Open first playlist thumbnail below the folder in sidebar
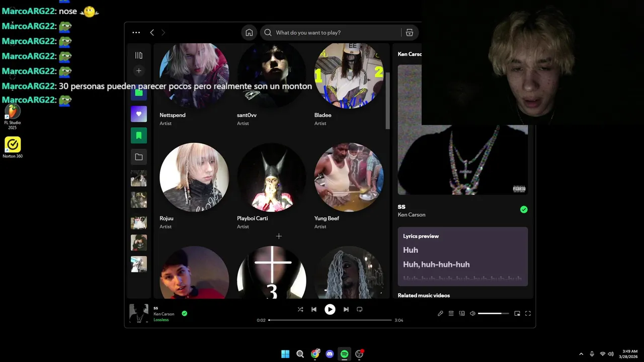The height and width of the screenshot is (362, 644). pyautogui.click(x=139, y=178)
